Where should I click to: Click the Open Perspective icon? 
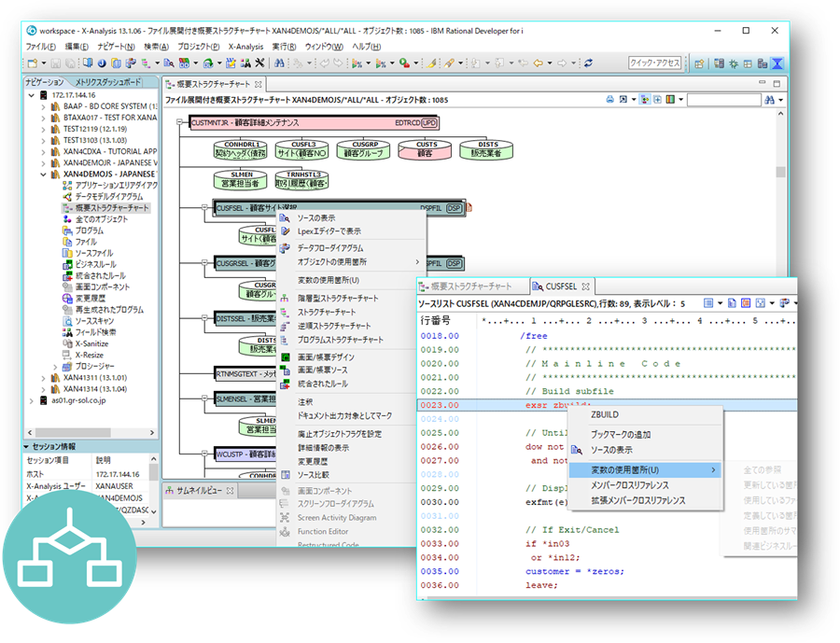pos(699,63)
